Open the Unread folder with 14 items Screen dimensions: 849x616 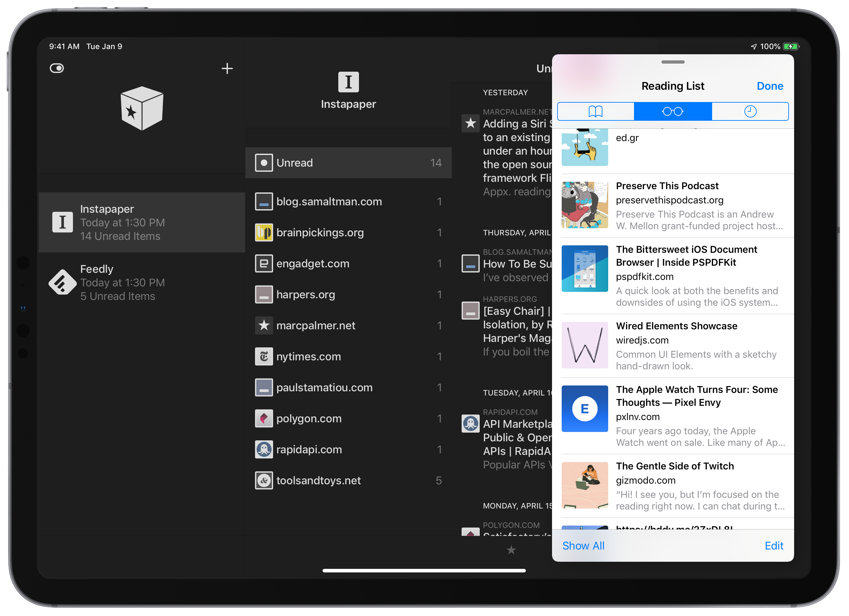pyautogui.click(x=349, y=163)
